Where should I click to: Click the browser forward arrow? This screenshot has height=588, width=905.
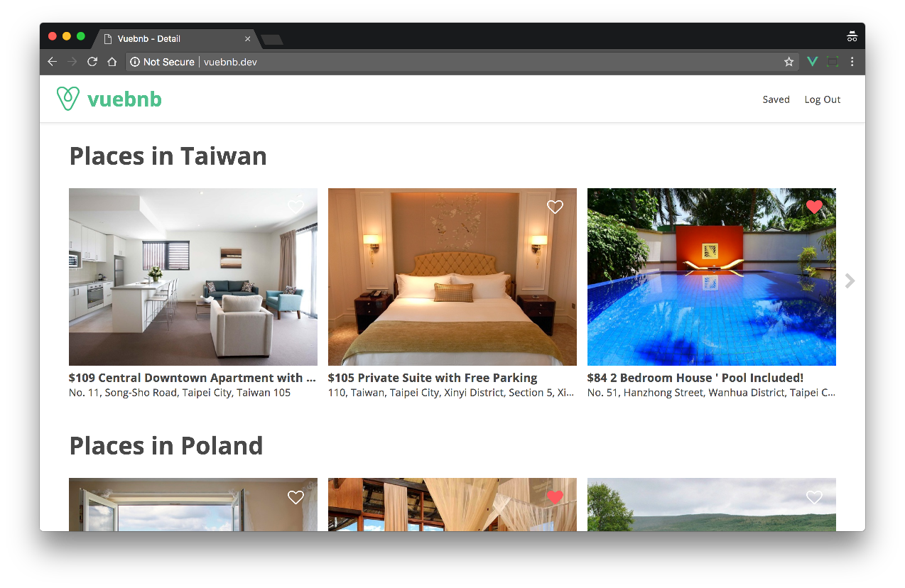click(72, 62)
